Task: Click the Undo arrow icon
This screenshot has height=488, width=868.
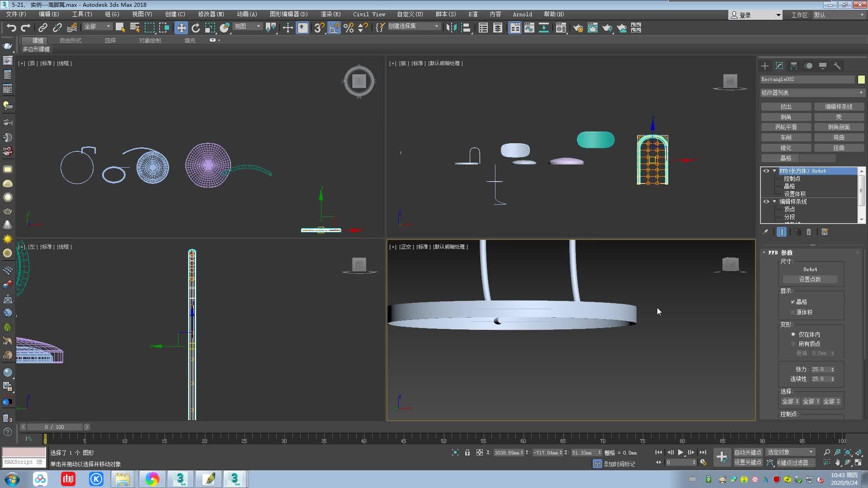Action: coord(11,28)
